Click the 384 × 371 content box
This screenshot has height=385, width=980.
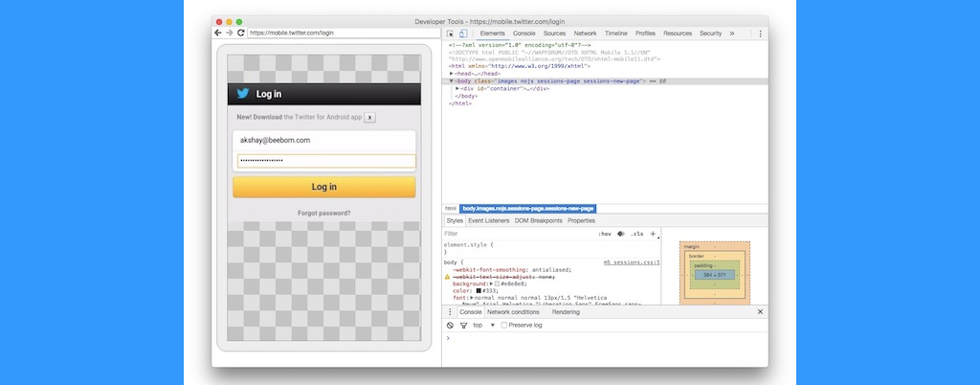point(715,275)
